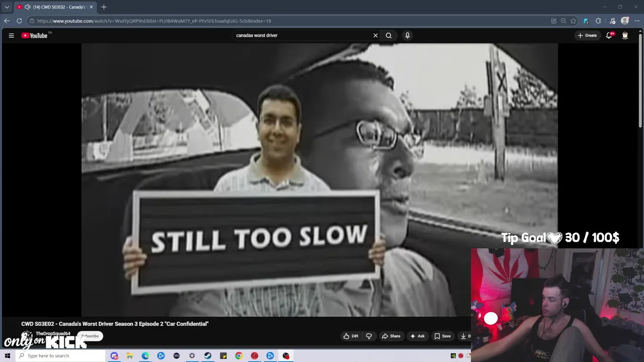The height and width of the screenshot is (362, 644).
Task: Go back with the browser back arrow
Action: 7,21
